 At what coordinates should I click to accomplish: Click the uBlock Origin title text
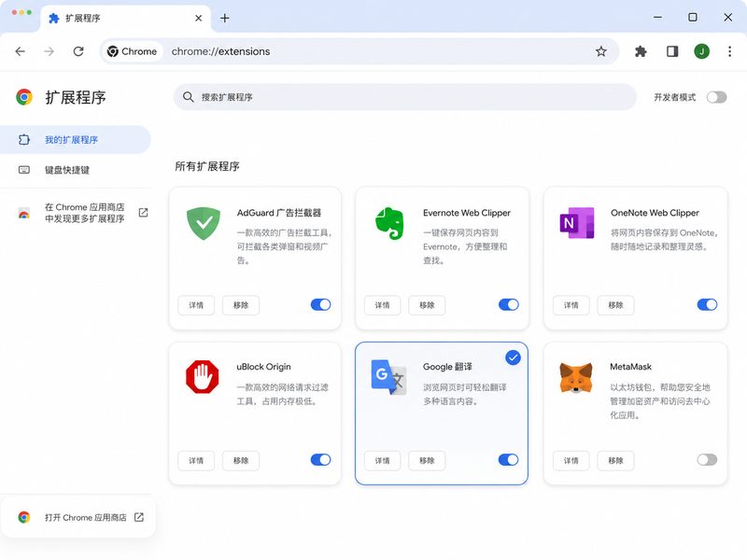tap(263, 367)
